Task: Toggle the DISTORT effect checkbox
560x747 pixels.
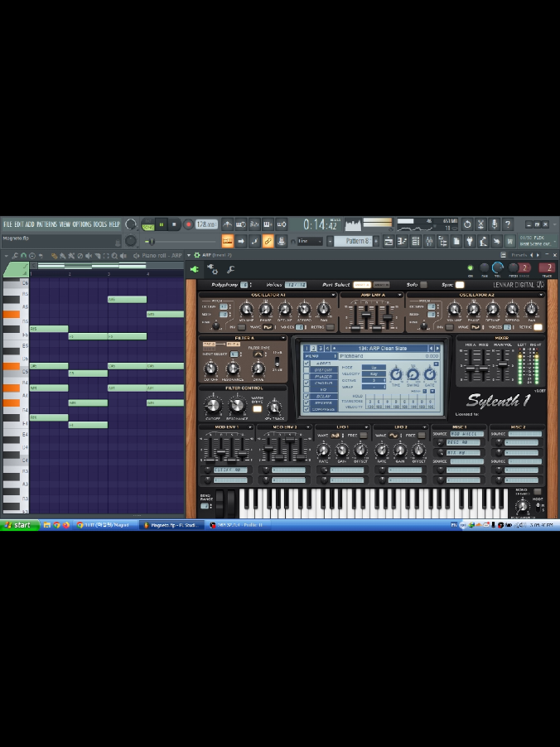Action: pyautogui.click(x=307, y=370)
